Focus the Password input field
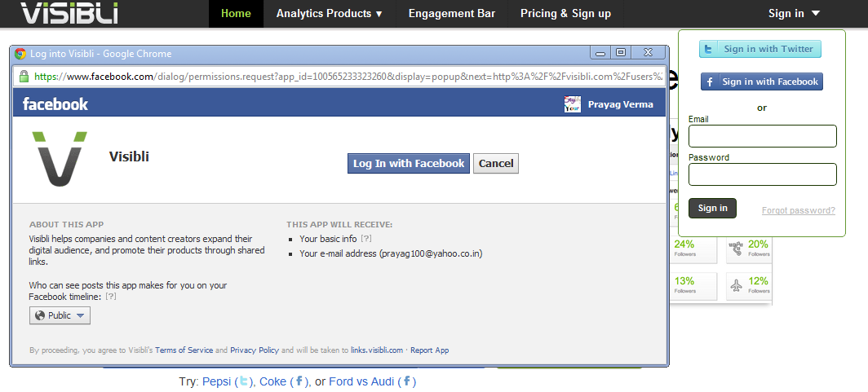 (x=762, y=174)
